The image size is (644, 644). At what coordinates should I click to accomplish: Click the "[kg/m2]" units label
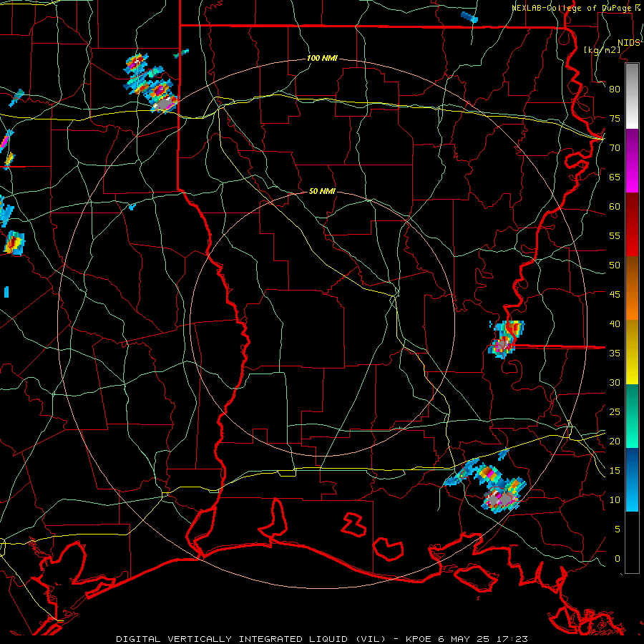coord(602,49)
